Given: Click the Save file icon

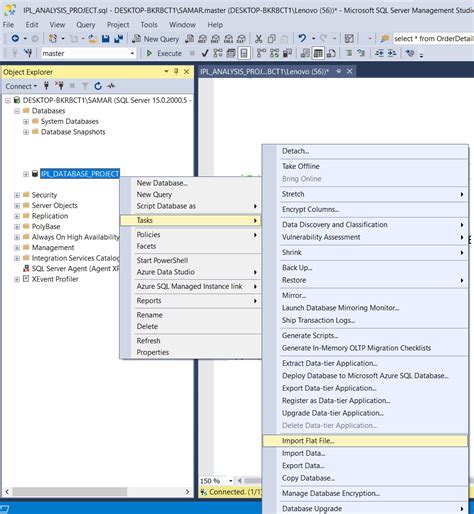Looking at the screenshot, I should 106,39.
